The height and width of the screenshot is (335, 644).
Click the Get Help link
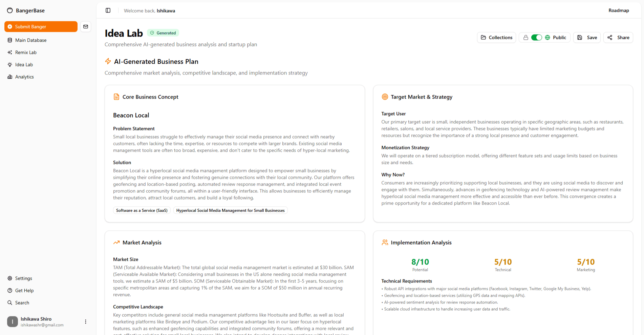[24, 290]
